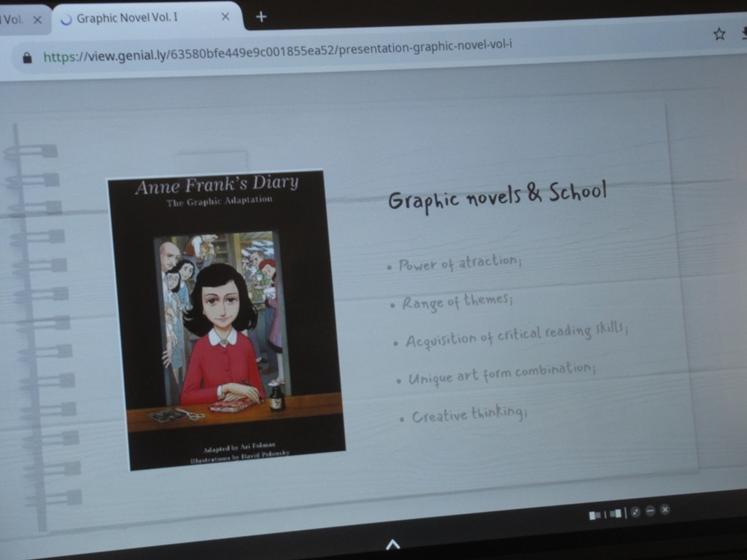Click the bullet 'Power of atraction'
The height and width of the screenshot is (560, 747).
[460, 262]
